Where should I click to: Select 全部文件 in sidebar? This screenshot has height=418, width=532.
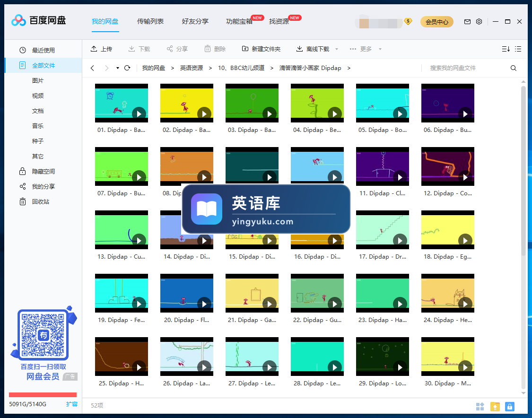pyautogui.click(x=43, y=65)
